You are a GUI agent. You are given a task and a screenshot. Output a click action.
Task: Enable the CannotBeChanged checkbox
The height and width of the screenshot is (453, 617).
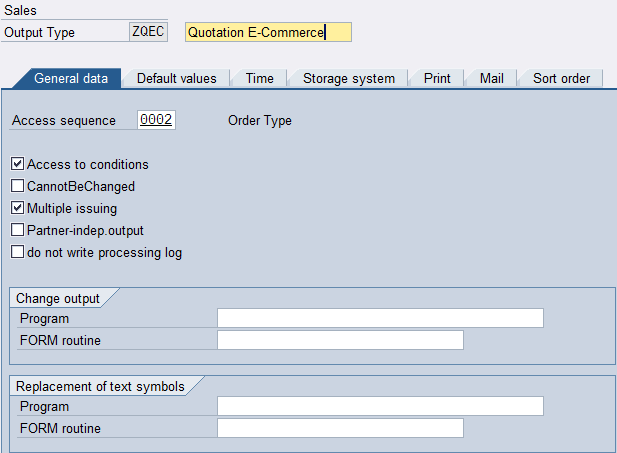pos(18,186)
